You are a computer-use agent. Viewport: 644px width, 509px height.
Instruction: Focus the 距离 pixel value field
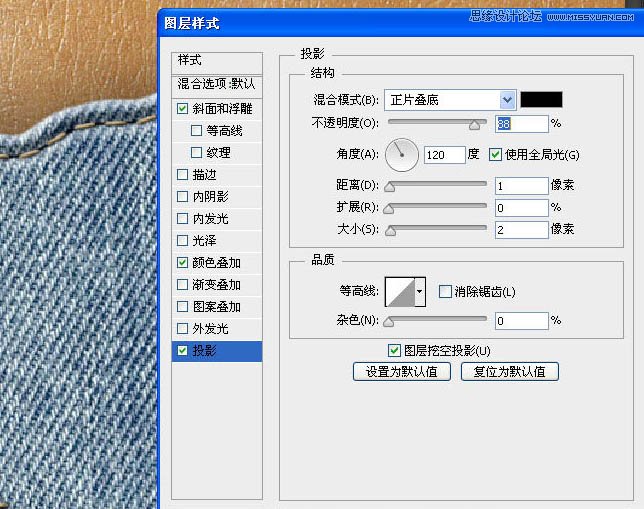click(x=522, y=186)
